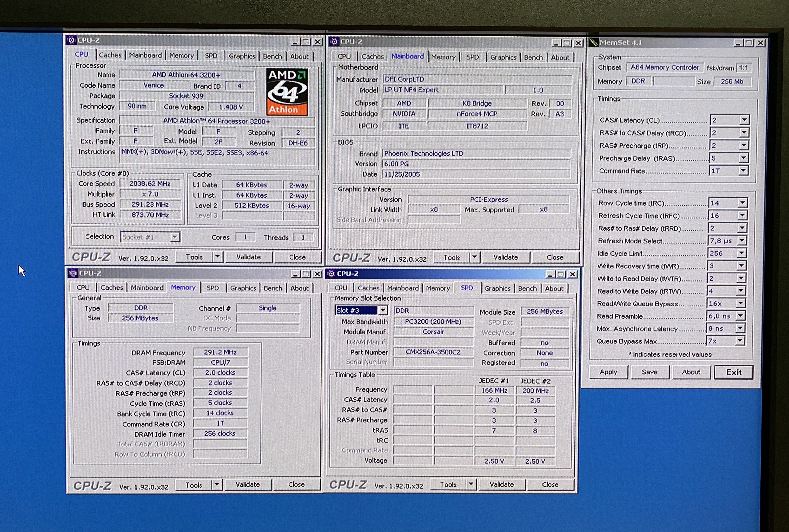
Task: Open Read/Write Queue Bypass 16x dropdown
Action: click(740, 303)
